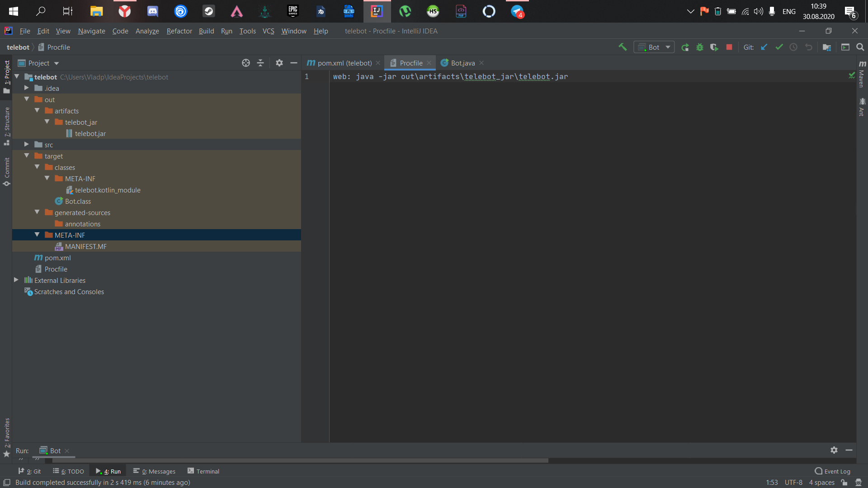Open the Build menu
The height and width of the screenshot is (488, 868).
coord(206,31)
